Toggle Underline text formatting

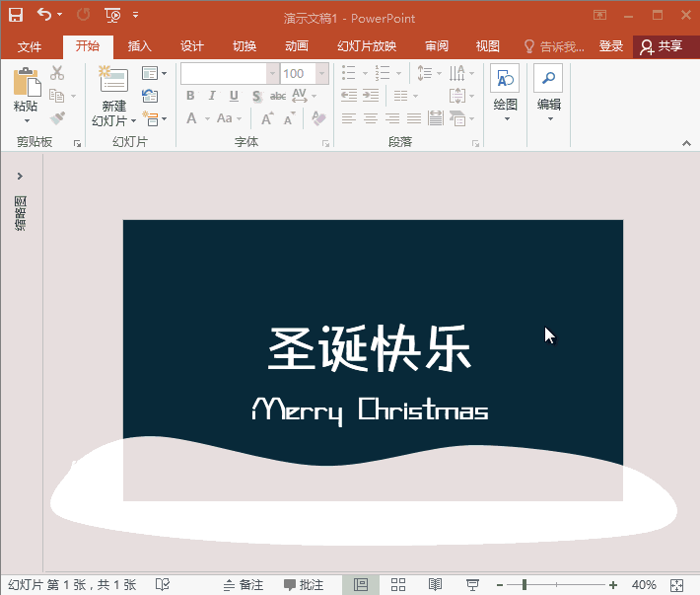coord(234,96)
